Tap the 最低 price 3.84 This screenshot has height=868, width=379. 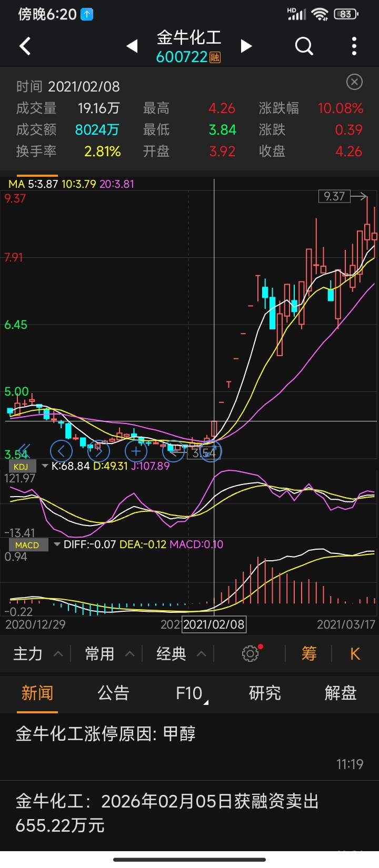click(x=223, y=130)
